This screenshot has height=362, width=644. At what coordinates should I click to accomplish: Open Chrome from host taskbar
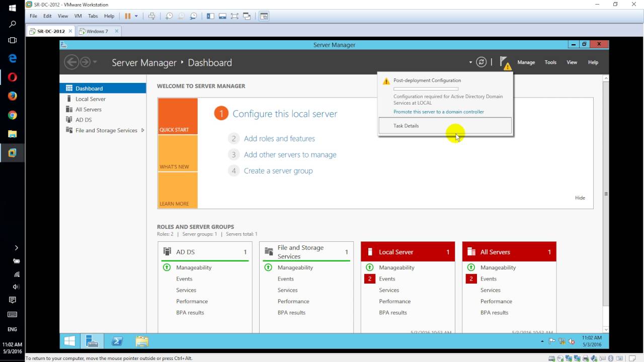[13, 115]
